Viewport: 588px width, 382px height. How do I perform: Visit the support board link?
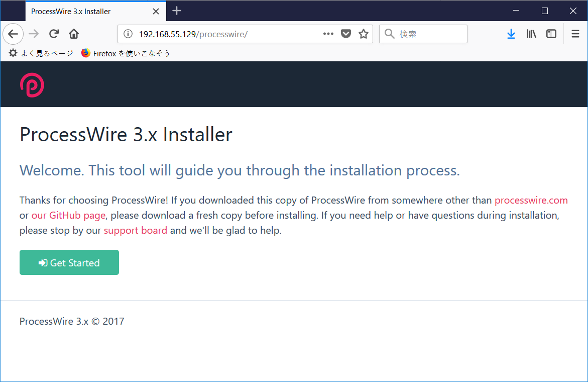point(135,230)
